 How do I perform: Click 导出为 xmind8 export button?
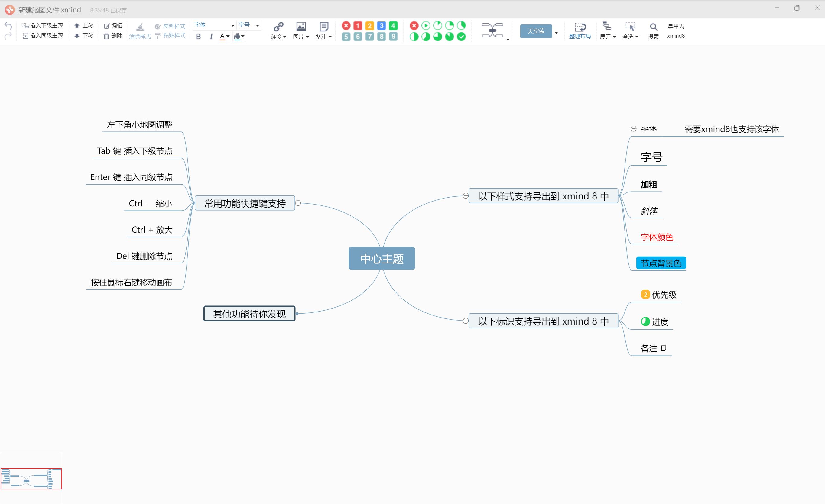click(x=676, y=31)
